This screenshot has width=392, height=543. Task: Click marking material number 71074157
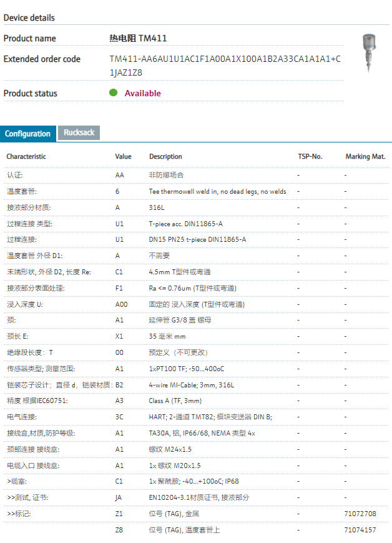pyautogui.click(x=360, y=530)
